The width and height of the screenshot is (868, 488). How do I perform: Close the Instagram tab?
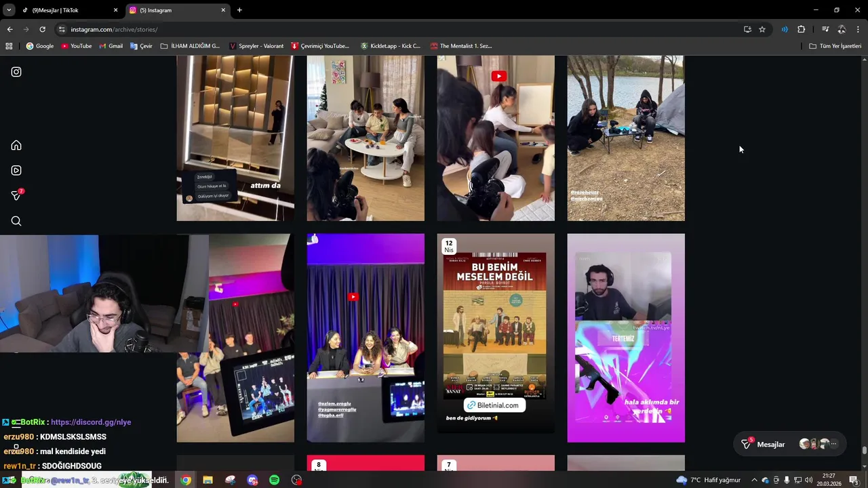coord(223,10)
